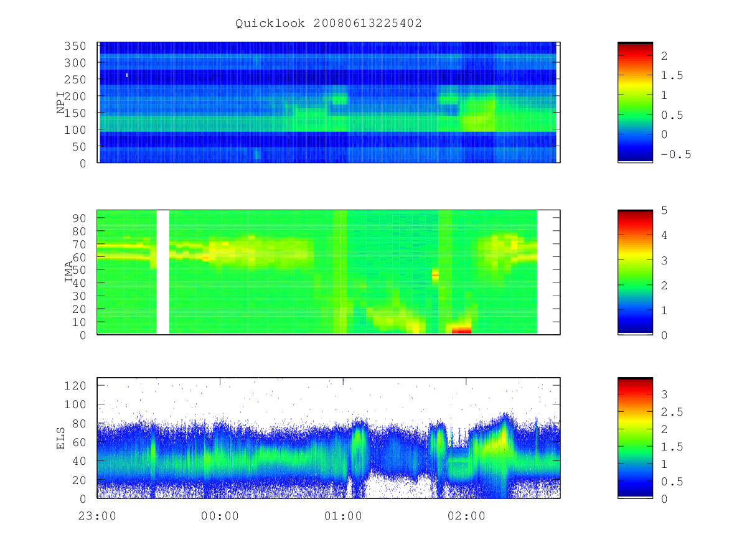Click the 3 label on ELS colorbar
This screenshot has height=560, width=747.
click(665, 394)
